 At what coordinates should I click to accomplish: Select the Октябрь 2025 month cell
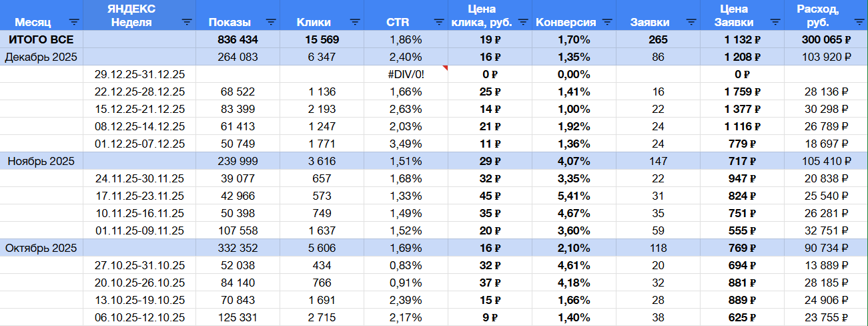(41, 248)
